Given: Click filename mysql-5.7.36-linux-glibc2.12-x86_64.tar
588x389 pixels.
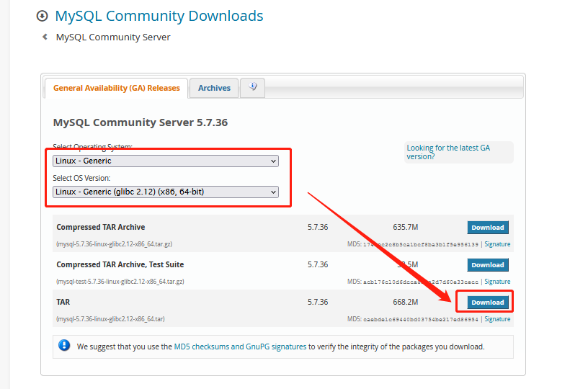Looking at the screenshot, I should pyautogui.click(x=110, y=319).
